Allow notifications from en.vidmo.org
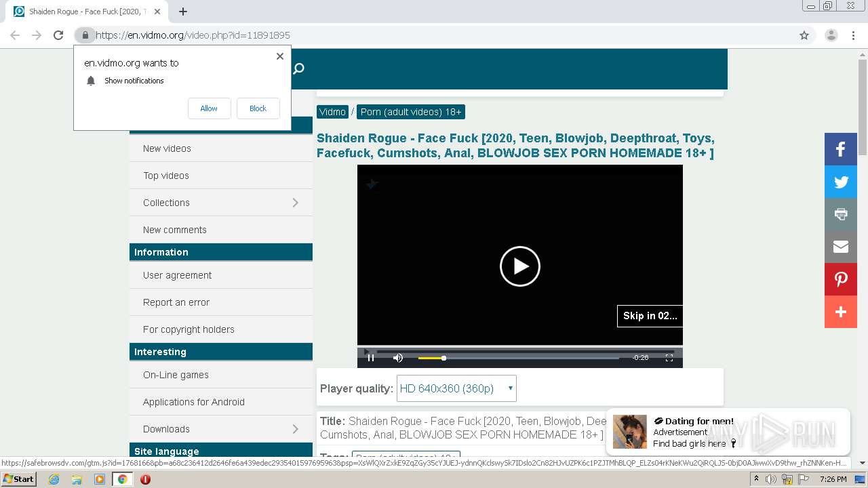 coord(209,108)
